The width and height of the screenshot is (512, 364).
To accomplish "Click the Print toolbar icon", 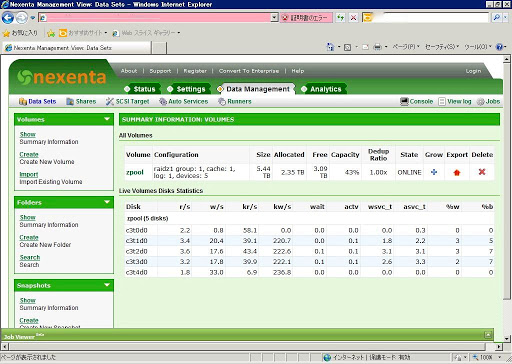I will (x=377, y=47).
